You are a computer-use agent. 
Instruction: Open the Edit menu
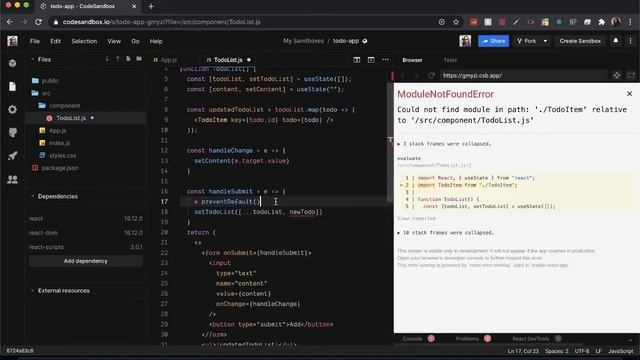pyautogui.click(x=56, y=41)
